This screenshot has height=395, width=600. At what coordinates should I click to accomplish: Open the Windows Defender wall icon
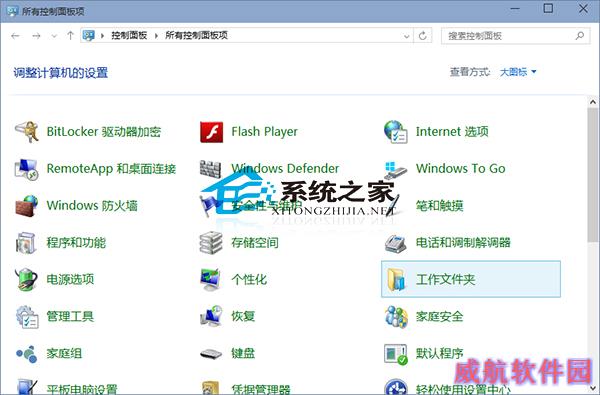(210, 169)
